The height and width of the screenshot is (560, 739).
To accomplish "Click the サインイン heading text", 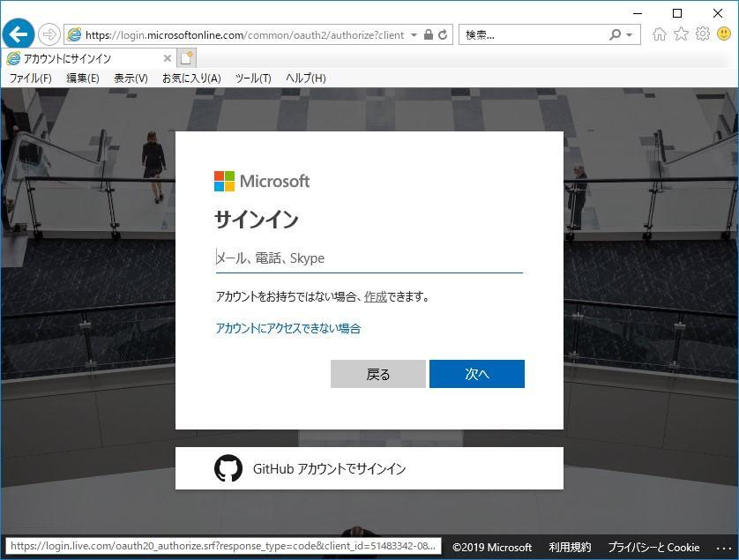I will 257,220.
